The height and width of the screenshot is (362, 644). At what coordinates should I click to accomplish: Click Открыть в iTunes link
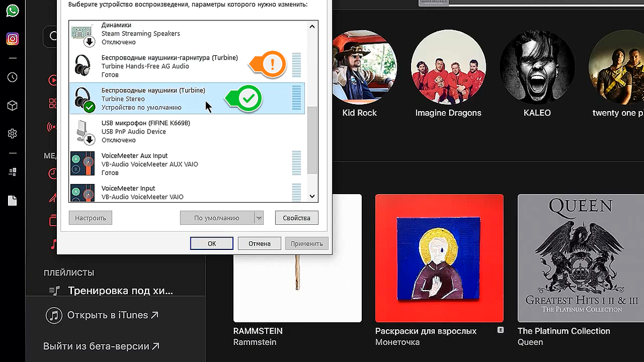[113, 315]
